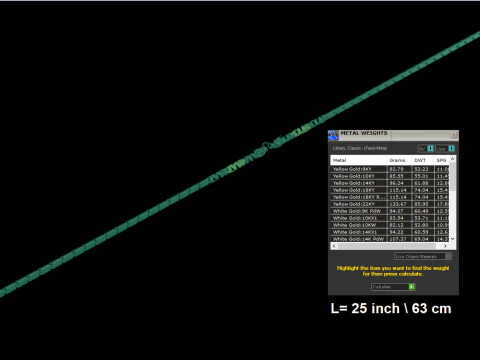Viewport: 480px width, 360px height.
Task: Select the Yellow Gold 14KY row
Action: 390,183
